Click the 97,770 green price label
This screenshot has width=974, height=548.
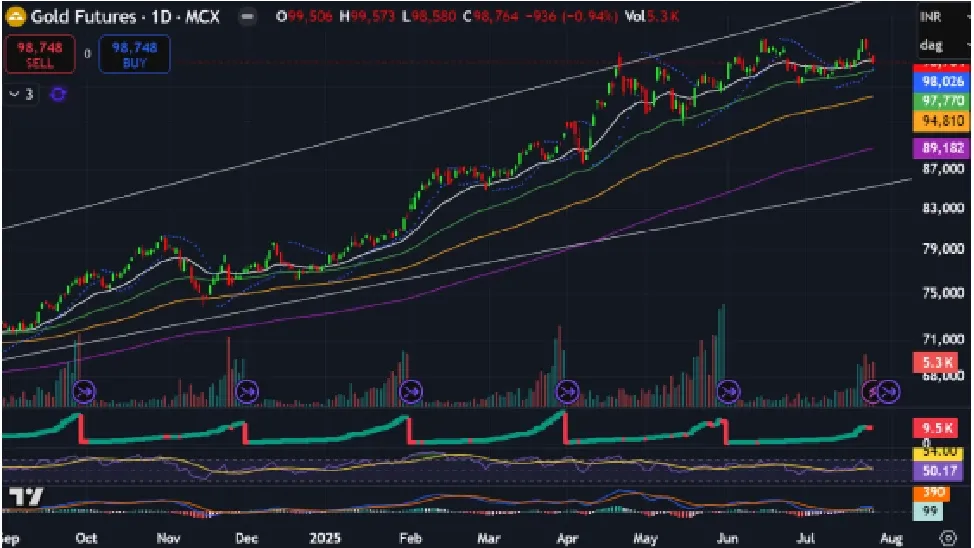pos(942,101)
